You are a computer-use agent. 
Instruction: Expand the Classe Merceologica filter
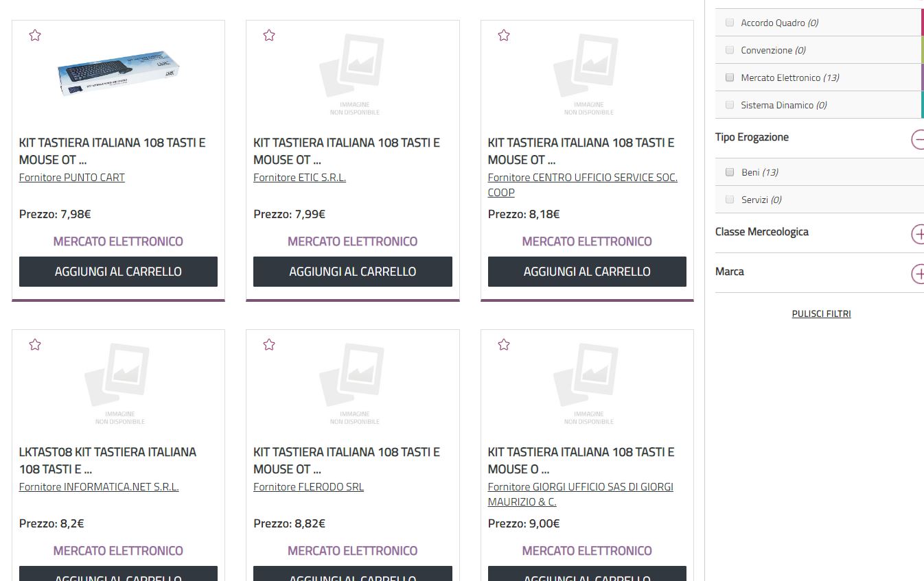pos(918,235)
